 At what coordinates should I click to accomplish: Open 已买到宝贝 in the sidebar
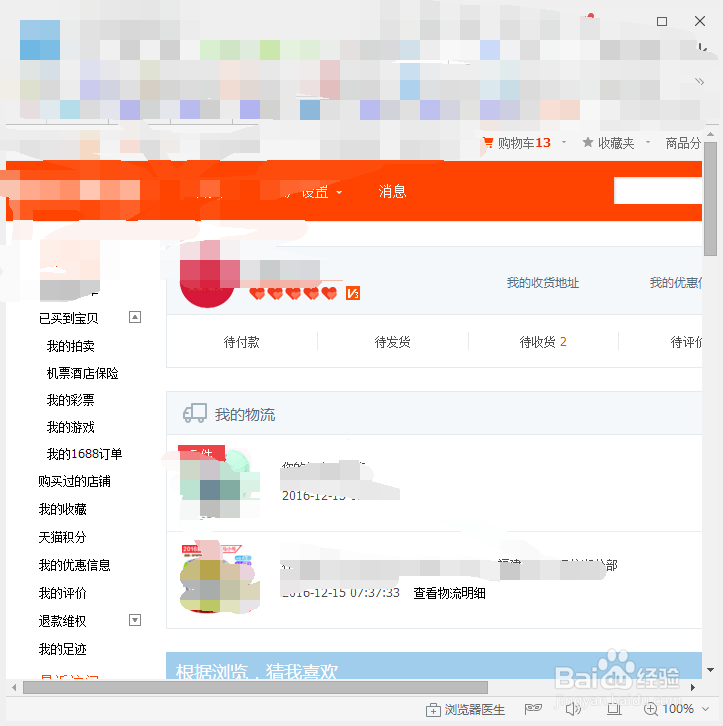coord(69,319)
